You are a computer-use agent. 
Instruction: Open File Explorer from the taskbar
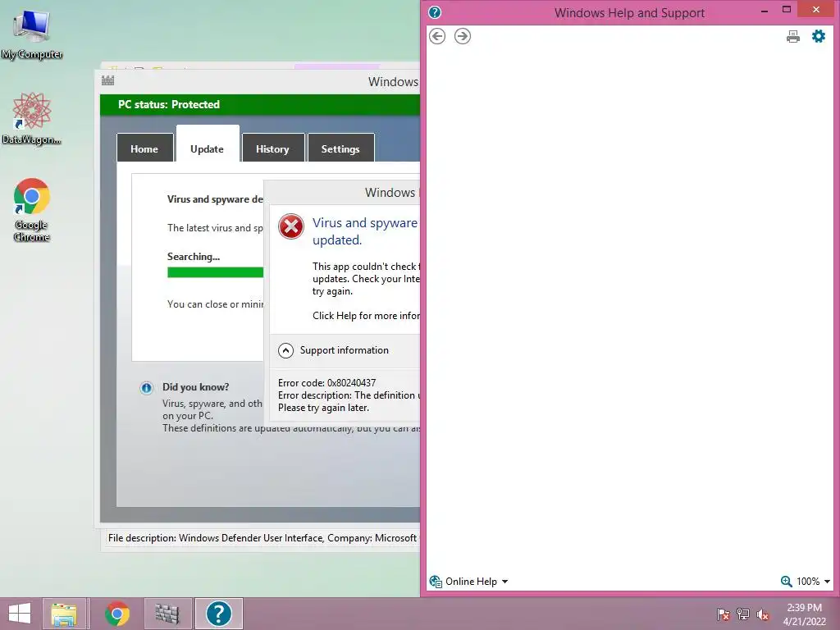(64, 614)
